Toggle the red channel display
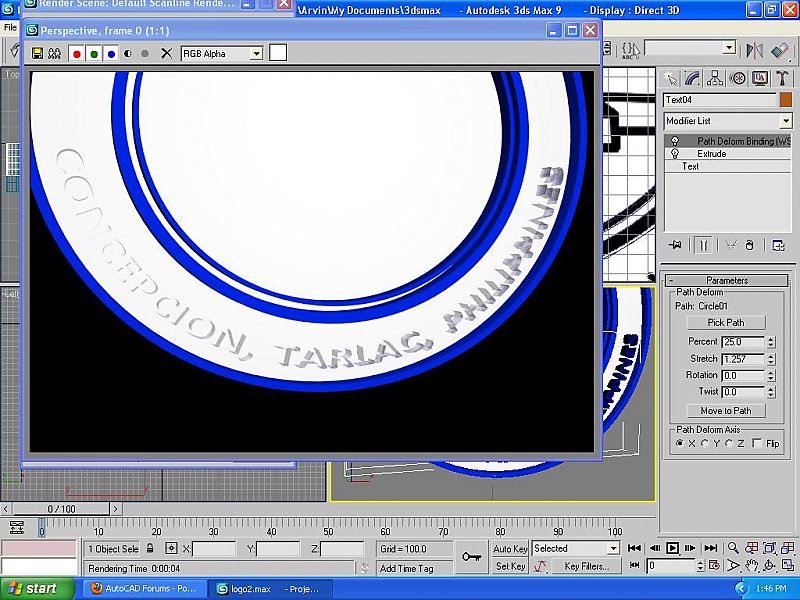The image size is (800, 600). tap(77, 54)
